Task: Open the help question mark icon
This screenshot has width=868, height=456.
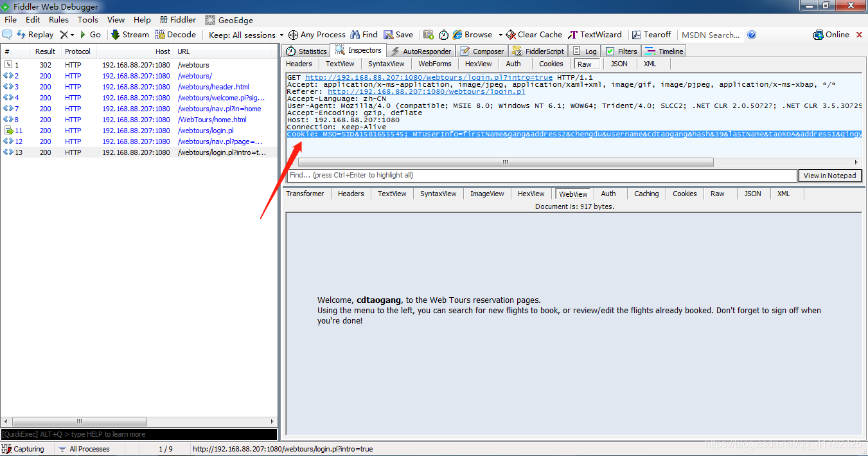Action: [x=752, y=35]
